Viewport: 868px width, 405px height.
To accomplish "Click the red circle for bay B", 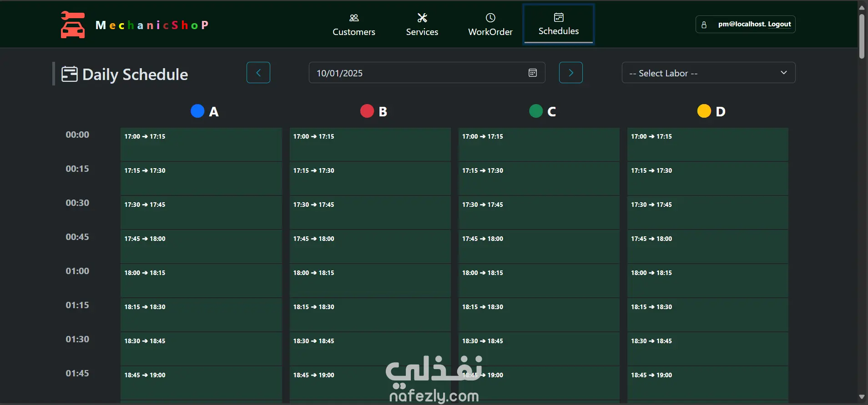I will 367,111.
